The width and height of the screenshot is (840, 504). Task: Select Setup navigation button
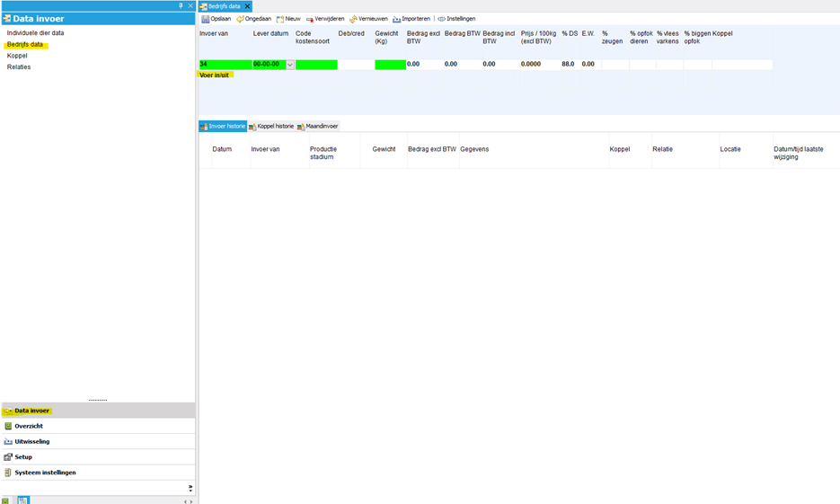coord(99,457)
